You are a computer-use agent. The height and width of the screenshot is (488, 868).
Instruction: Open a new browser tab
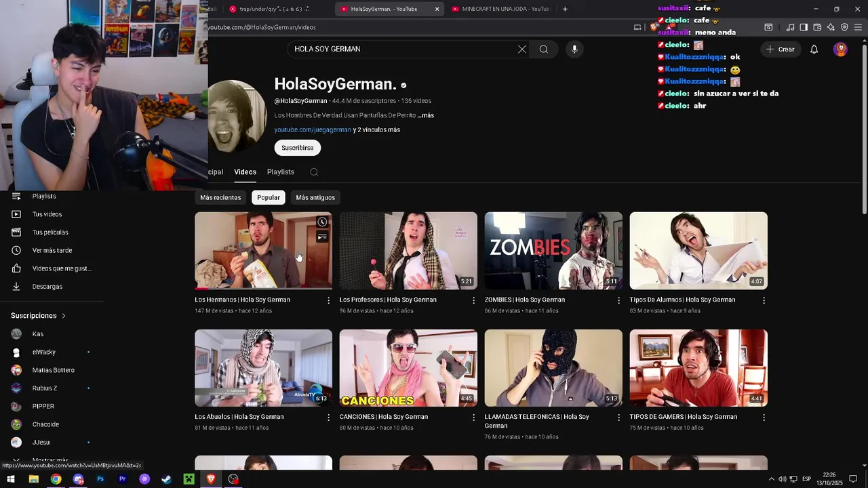pyautogui.click(x=565, y=9)
